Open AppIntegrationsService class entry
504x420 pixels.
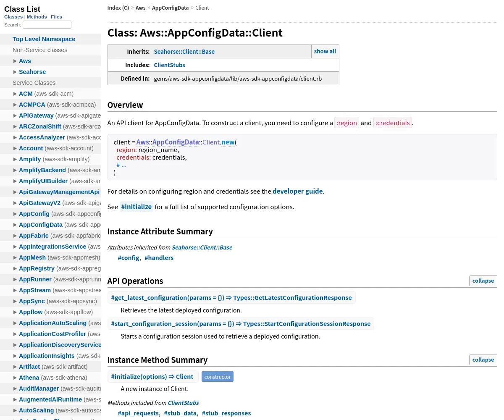pos(52,247)
